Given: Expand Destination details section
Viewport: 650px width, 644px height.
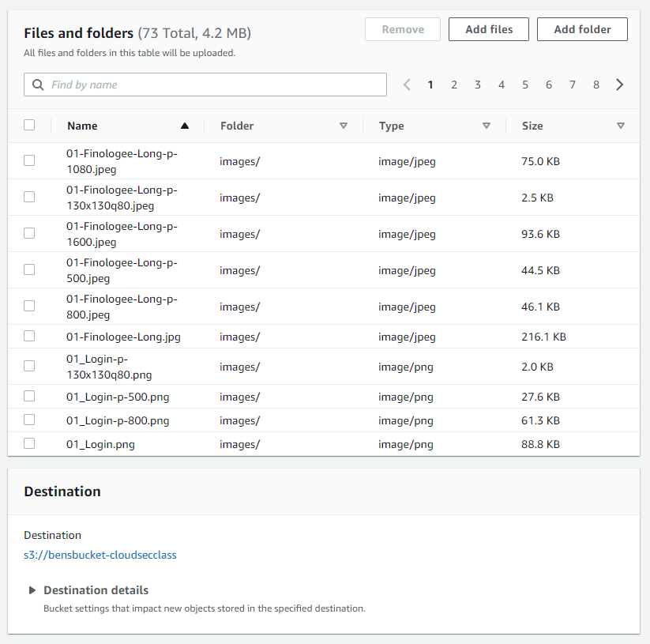Looking at the screenshot, I should point(32,590).
